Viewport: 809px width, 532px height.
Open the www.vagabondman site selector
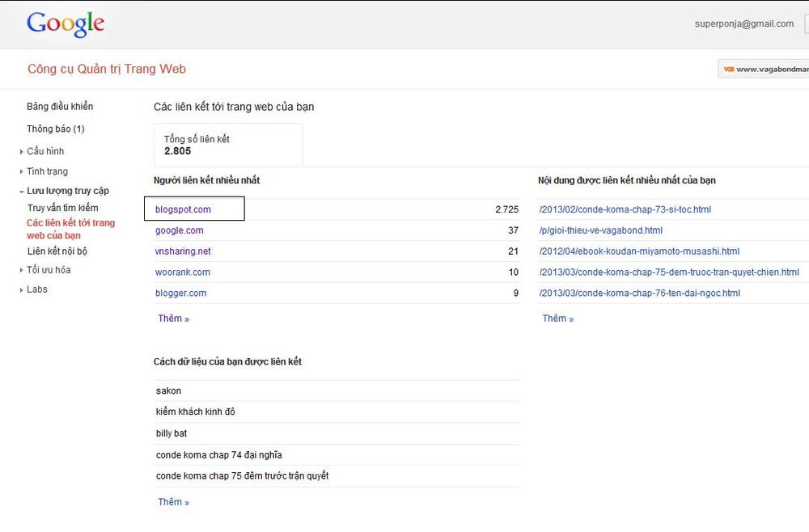pos(764,69)
